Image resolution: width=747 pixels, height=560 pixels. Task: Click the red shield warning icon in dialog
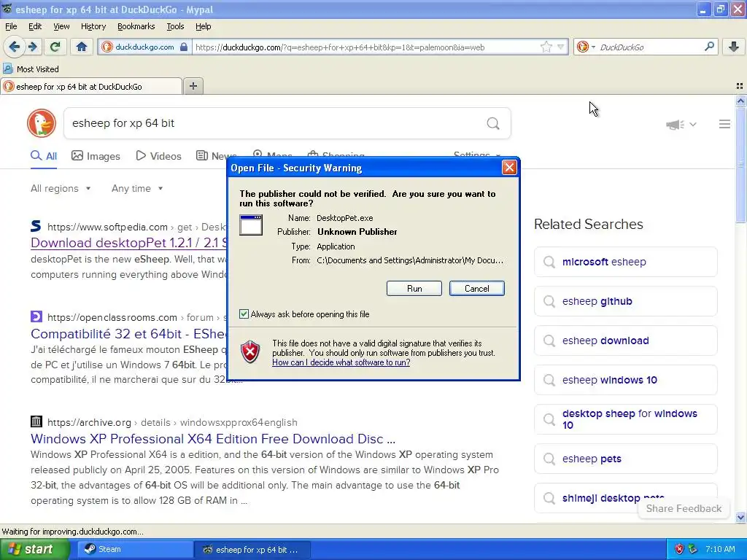click(x=251, y=352)
